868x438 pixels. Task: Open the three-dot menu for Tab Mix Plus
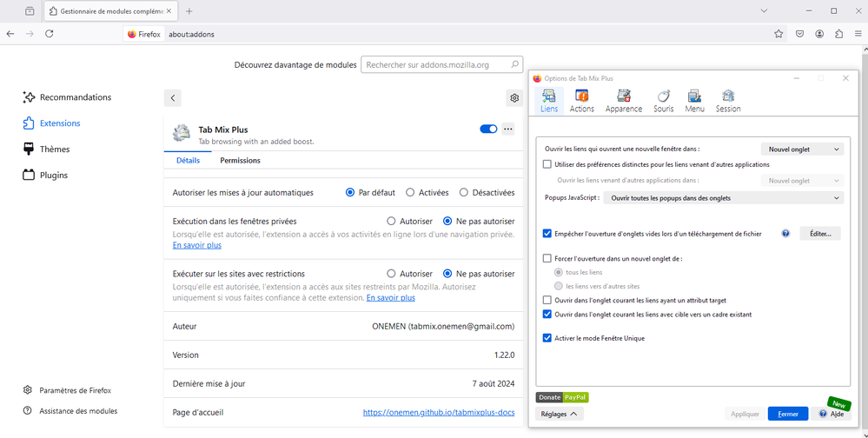click(508, 129)
